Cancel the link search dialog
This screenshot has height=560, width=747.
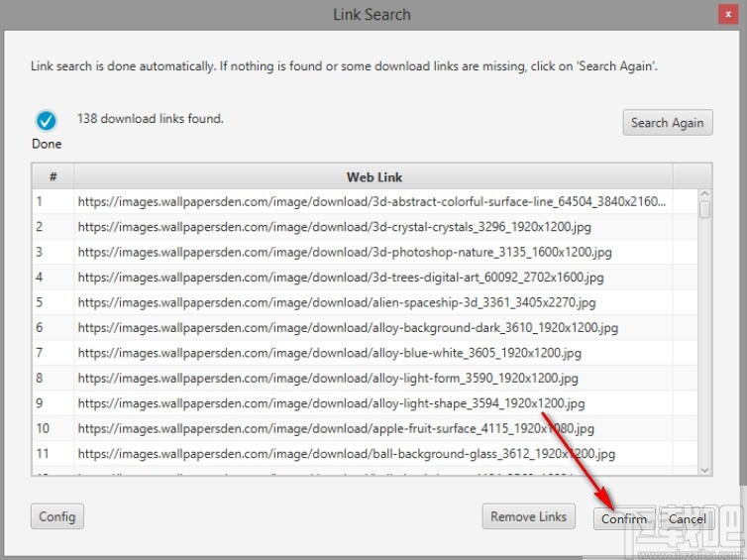click(x=687, y=518)
